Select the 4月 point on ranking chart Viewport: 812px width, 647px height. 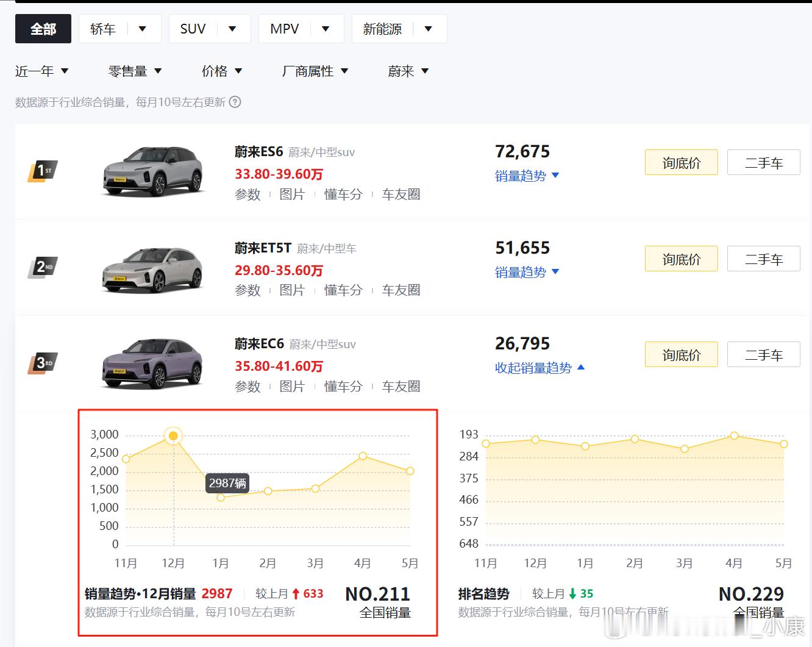(734, 435)
